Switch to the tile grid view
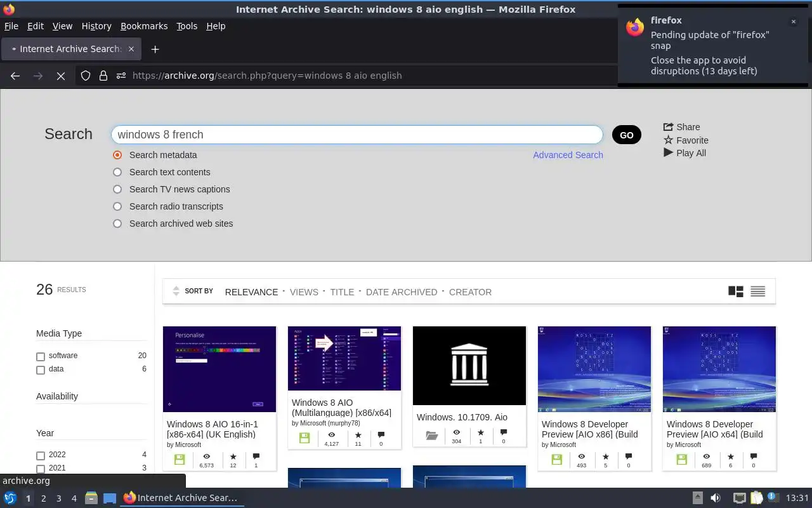 [736, 291]
